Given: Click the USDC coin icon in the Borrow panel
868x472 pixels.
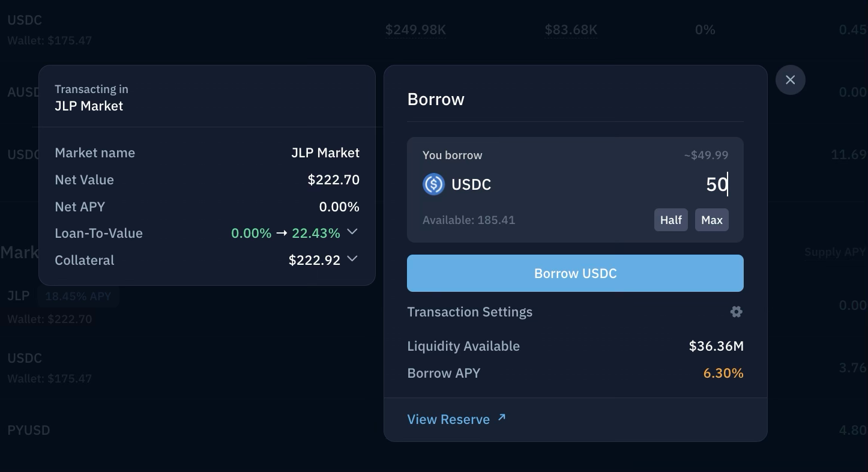Looking at the screenshot, I should click(x=433, y=184).
